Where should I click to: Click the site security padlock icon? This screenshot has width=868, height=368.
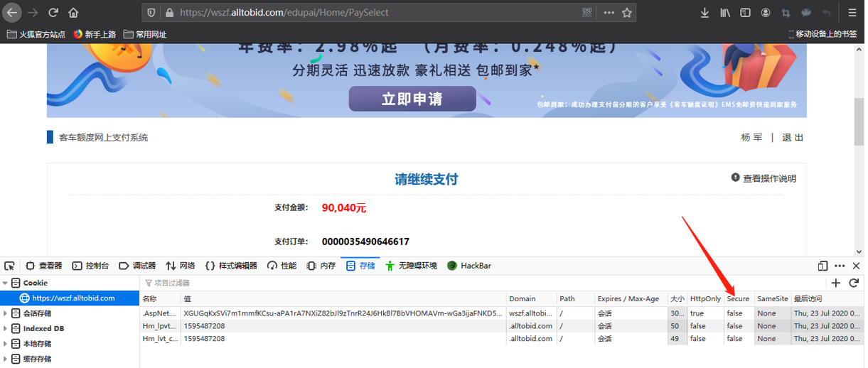168,13
